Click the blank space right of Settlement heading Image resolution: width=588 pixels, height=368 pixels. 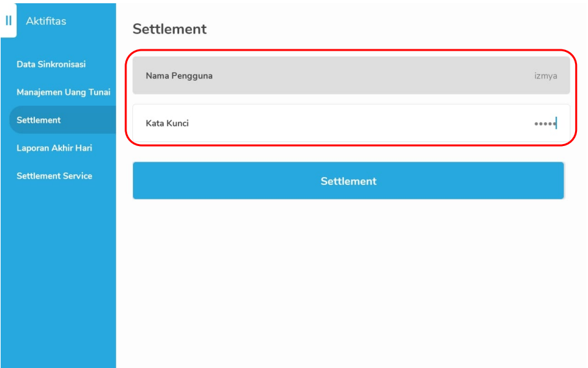pos(389,29)
